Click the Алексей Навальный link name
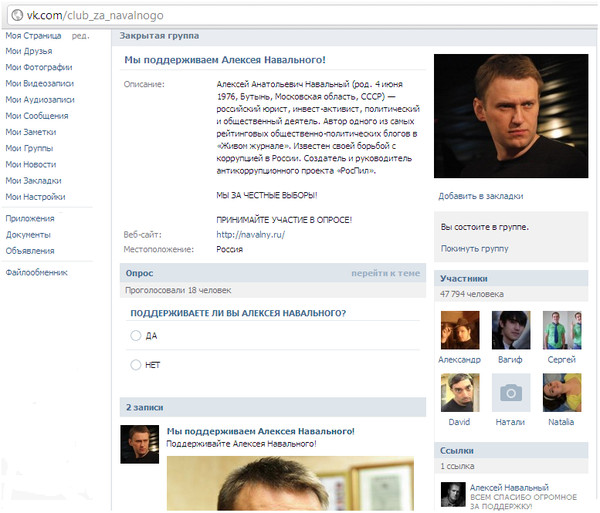 [509, 487]
